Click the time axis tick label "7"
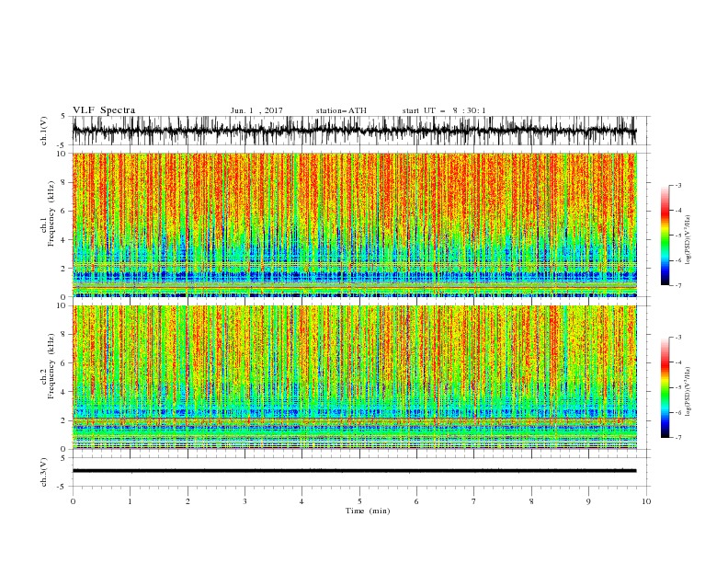728x563 pixels. click(x=474, y=501)
